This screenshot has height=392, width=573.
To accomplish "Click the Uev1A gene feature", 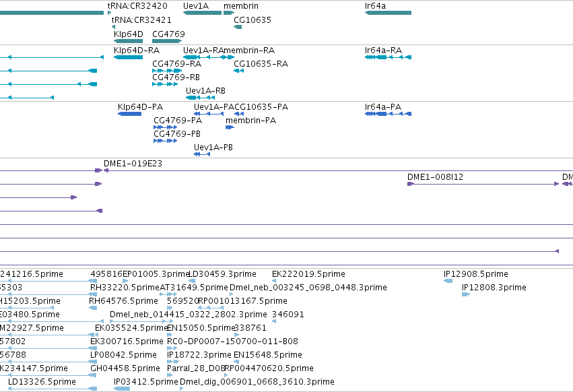I will (202, 13).
